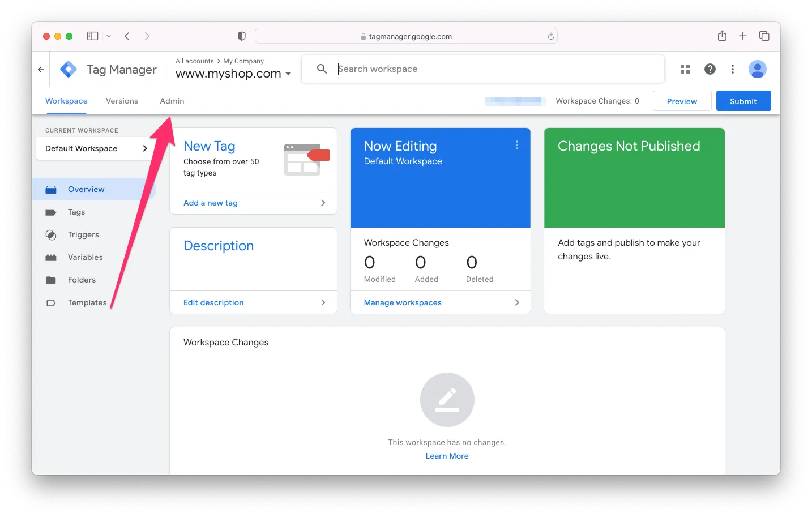The image size is (812, 517).
Task: Click the Preview button
Action: [682, 101]
